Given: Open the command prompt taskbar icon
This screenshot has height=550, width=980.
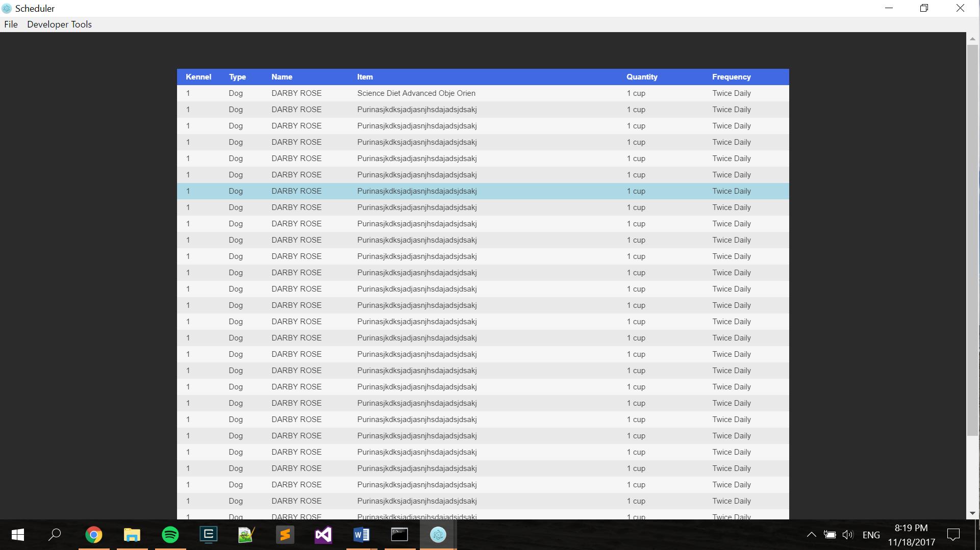Looking at the screenshot, I should coord(400,535).
